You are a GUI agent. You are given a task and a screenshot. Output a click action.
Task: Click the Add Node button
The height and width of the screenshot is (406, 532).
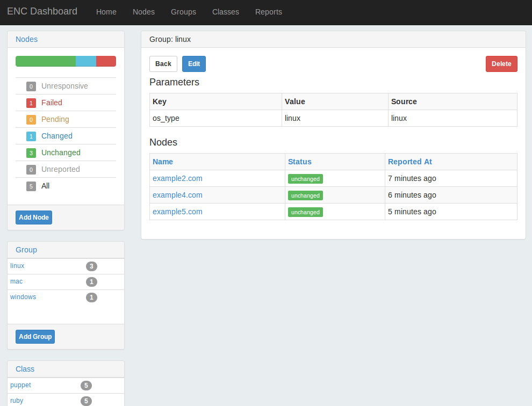[x=34, y=218]
